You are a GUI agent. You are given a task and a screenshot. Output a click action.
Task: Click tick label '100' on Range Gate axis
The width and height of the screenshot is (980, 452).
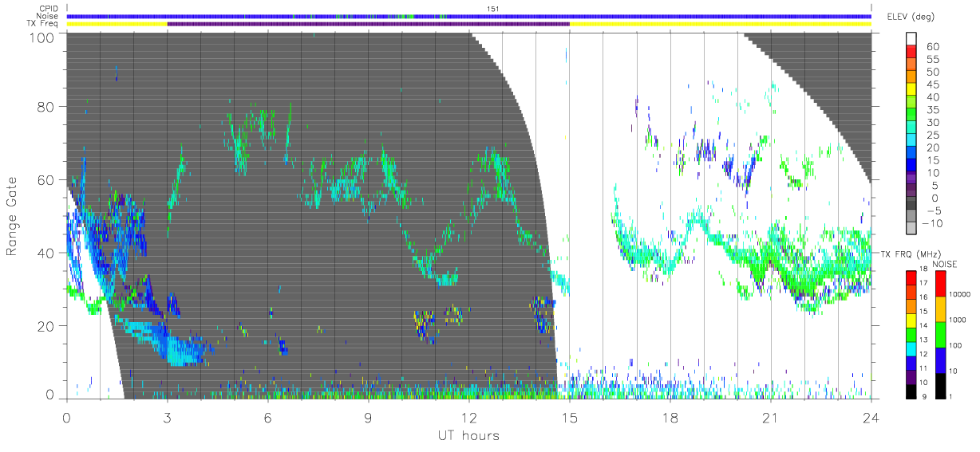43,37
